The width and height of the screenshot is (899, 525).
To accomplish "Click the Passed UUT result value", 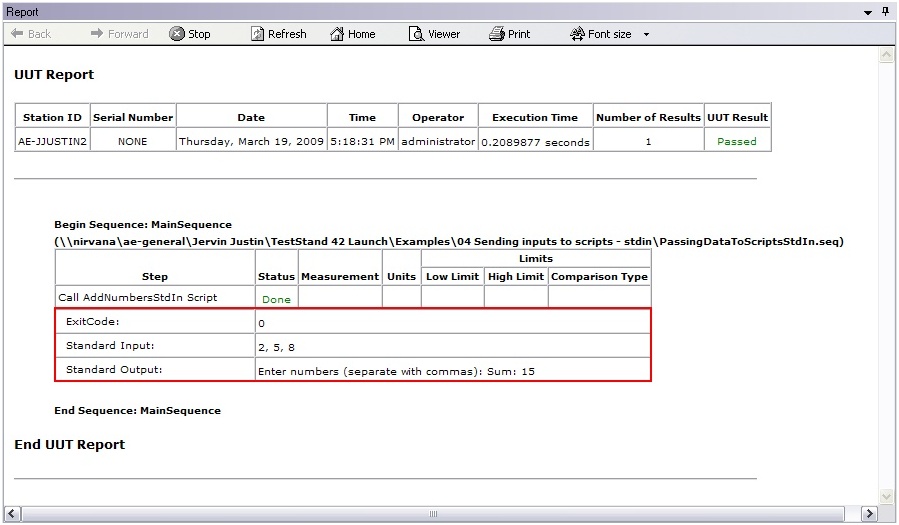I will (737, 142).
